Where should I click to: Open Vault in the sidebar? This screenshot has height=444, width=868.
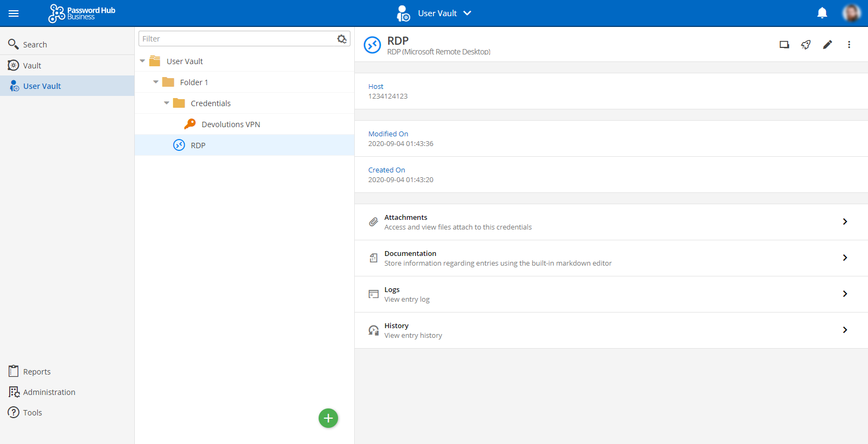click(x=67, y=65)
